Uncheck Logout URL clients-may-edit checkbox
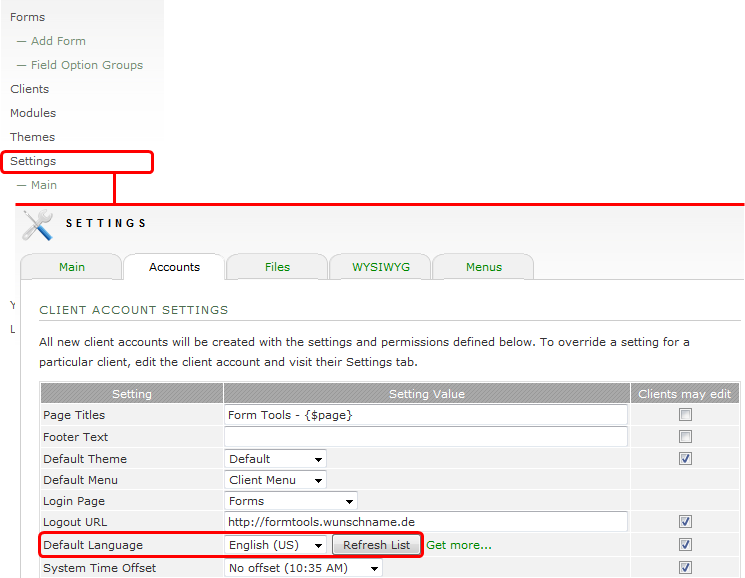 [685, 522]
